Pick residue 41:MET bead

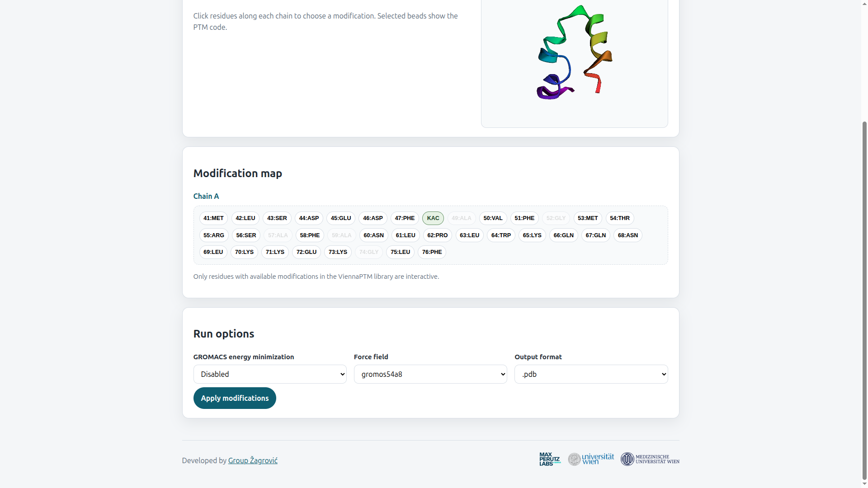[213, 218]
